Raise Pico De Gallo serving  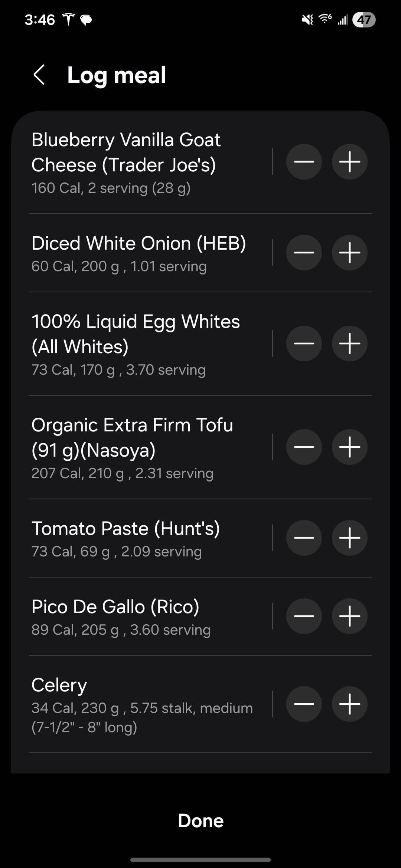tap(349, 616)
